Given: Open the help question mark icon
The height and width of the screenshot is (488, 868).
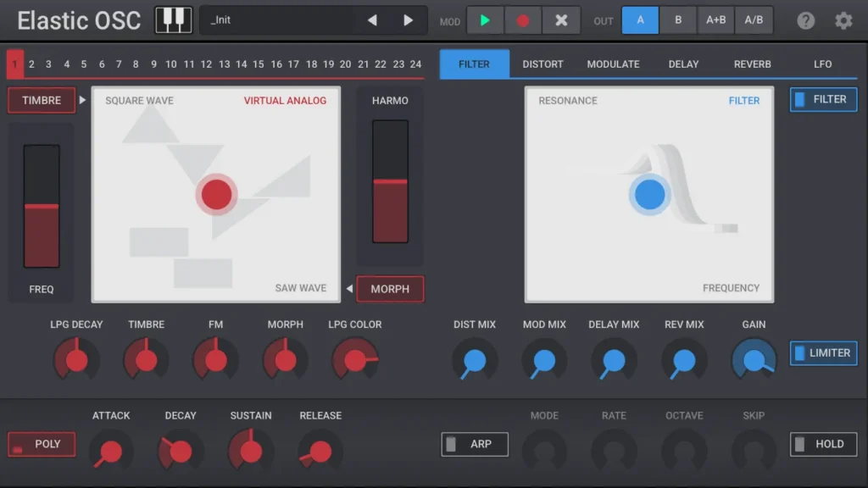Looking at the screenshot, I should (805, 20).
